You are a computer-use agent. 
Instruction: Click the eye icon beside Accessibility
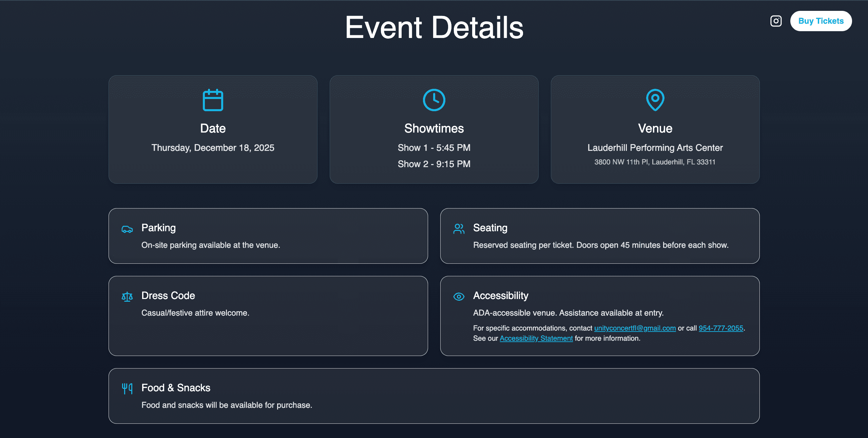tap(459, 296)
